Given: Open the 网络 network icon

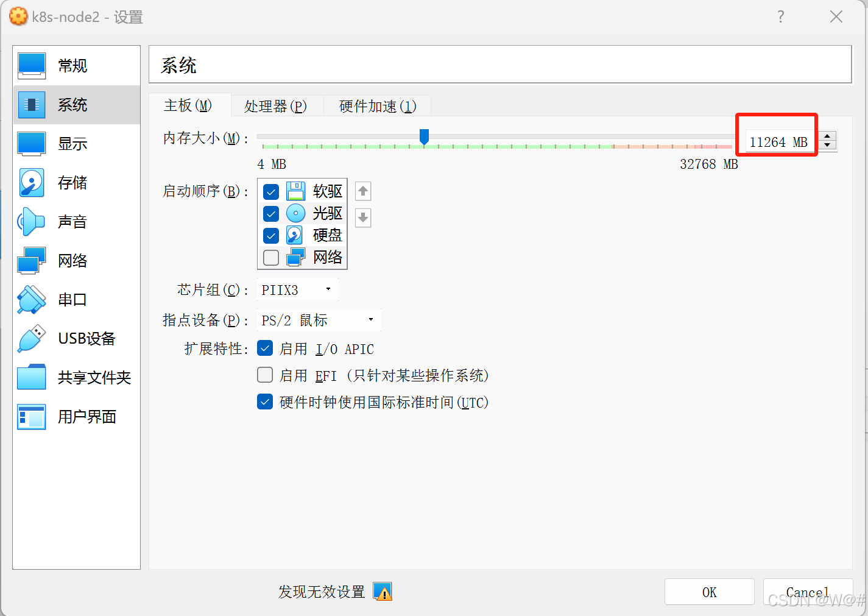Looking at the screenshot, I should pyautogui.click(x=32, y=261).
